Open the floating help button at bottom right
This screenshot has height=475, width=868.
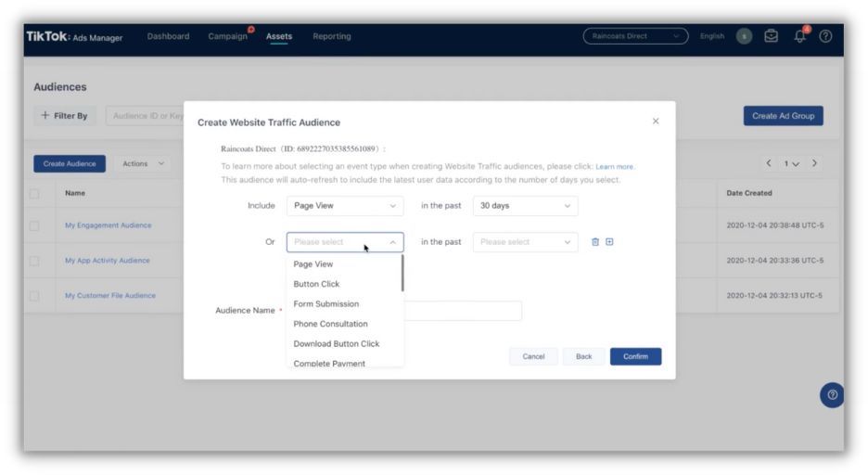click(x=832, y=394)
